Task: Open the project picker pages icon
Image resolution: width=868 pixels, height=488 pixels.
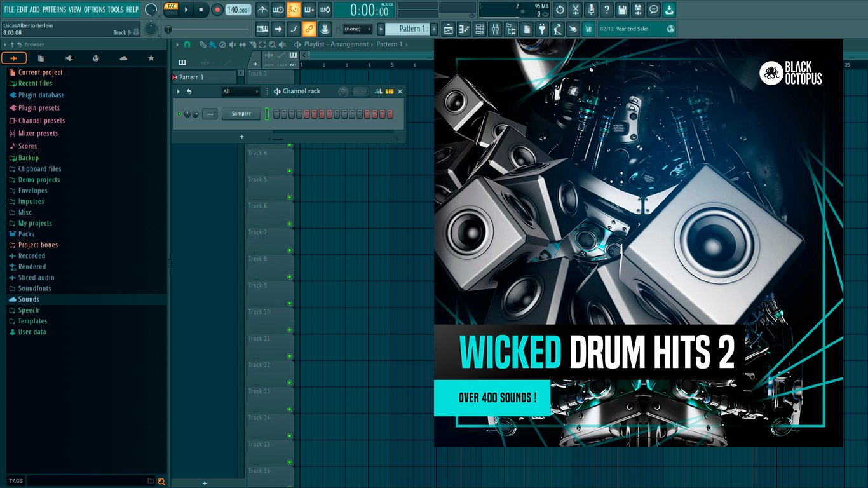Action: pos(527,29)
